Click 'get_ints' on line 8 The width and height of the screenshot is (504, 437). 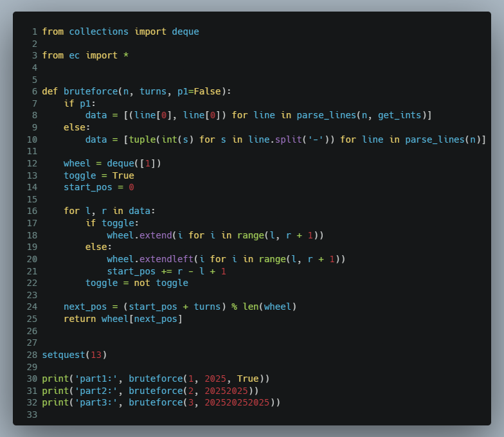[x=400, y=115]
